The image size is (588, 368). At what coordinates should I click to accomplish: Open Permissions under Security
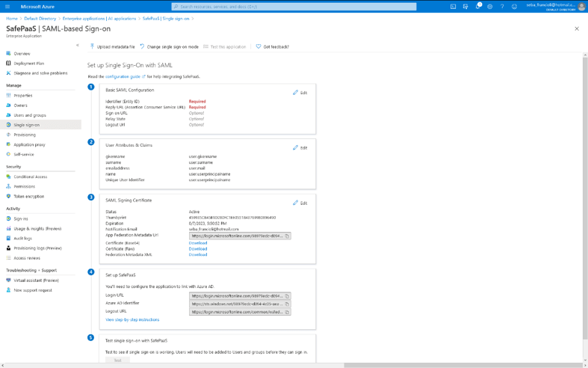coord(25,186)
